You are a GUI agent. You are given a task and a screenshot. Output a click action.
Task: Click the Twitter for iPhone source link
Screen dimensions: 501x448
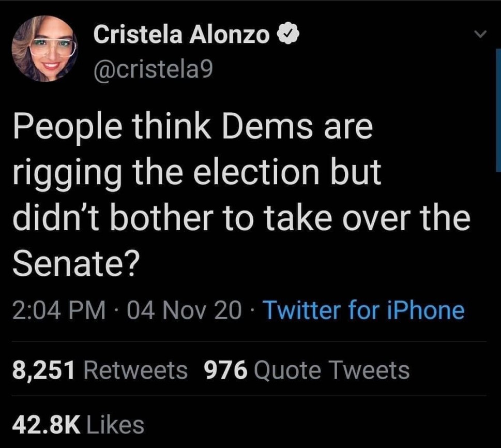point(364,311)
